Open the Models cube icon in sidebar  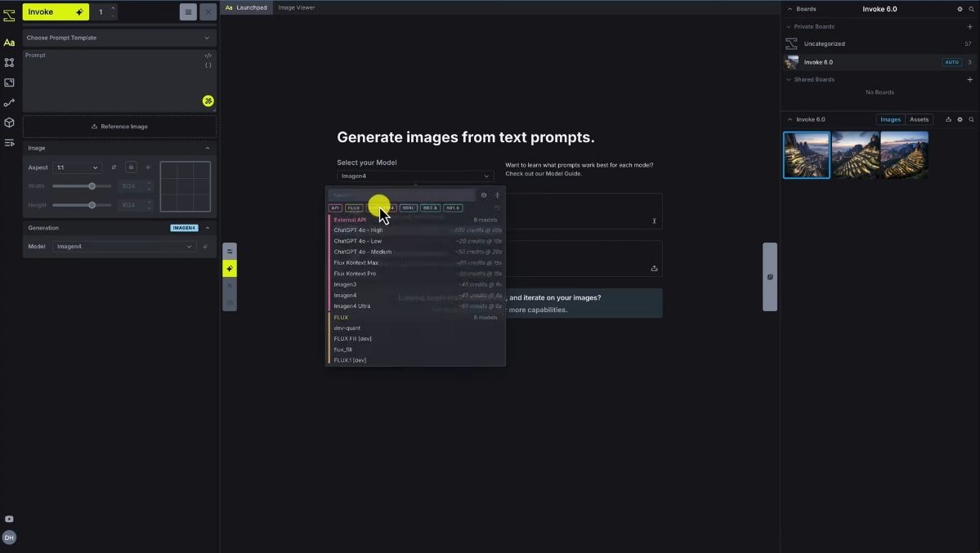[9, 123]
